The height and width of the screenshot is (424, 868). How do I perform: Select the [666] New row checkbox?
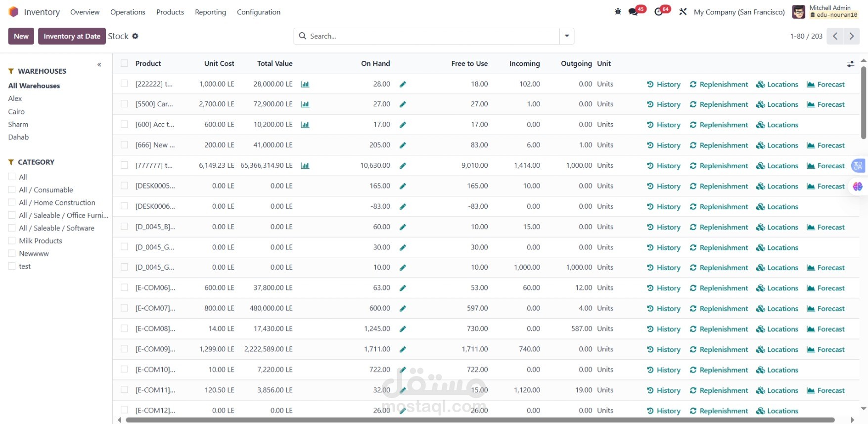pos(124,145)
